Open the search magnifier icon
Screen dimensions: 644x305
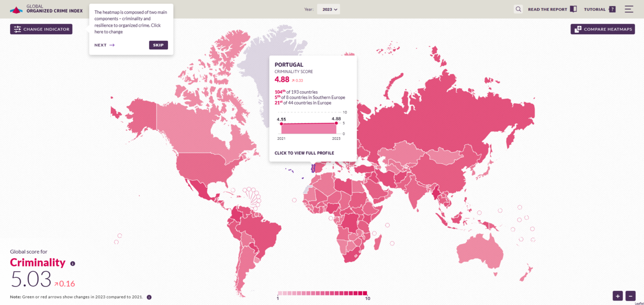(518, 9)
